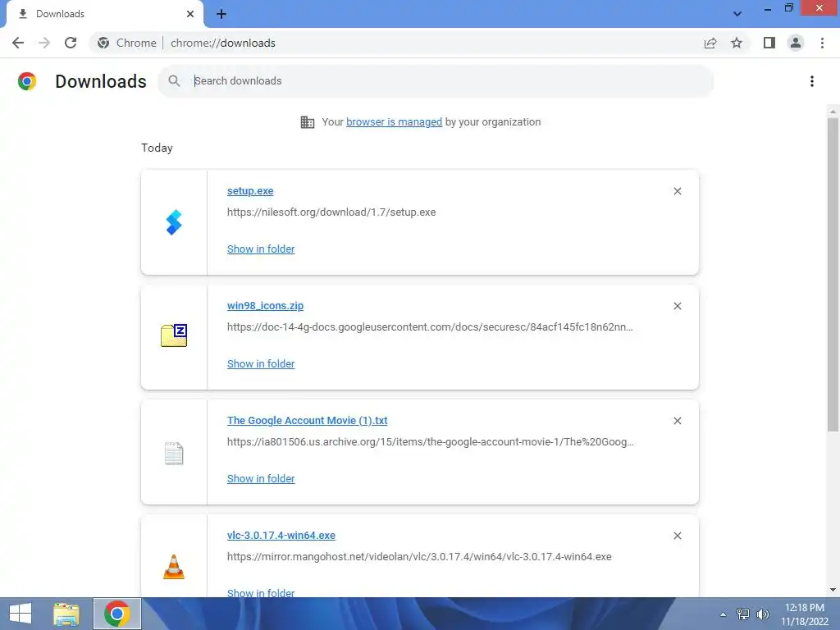Bookmark this tab with the star icon
This screenshot has width=840, height=630.
point(737,43)
